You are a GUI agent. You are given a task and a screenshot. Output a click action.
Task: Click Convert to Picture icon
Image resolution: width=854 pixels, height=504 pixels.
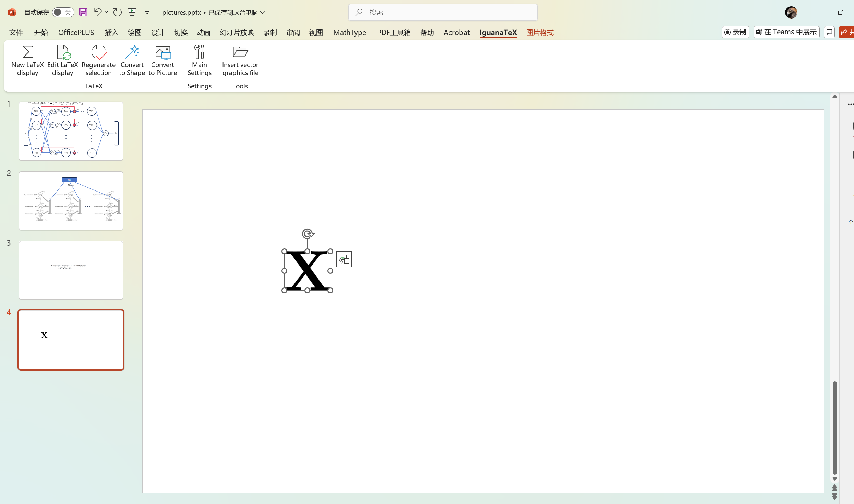163,52
